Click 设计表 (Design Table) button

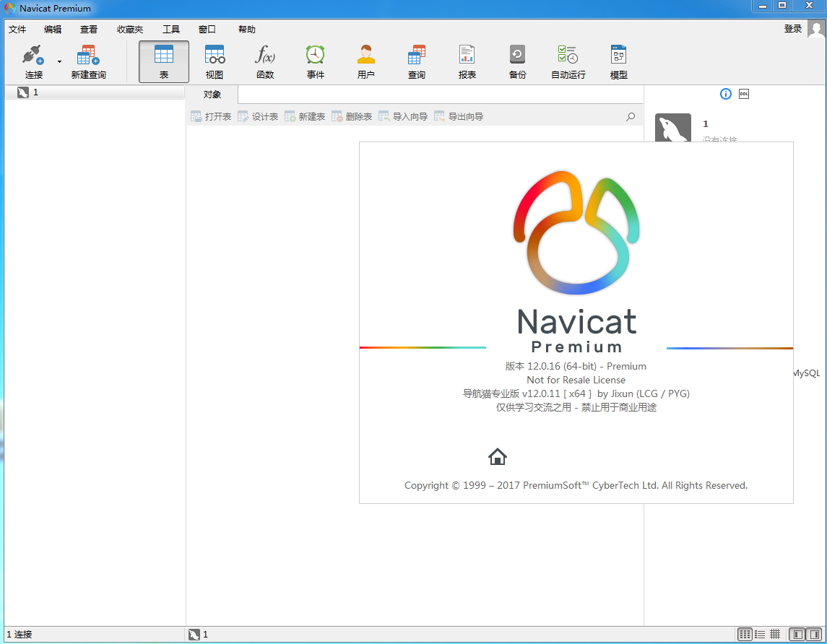[258, 116]
